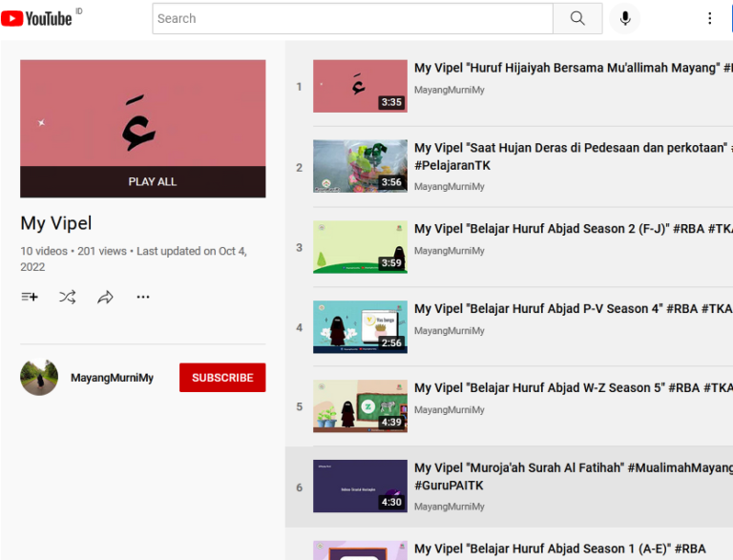Viewport: 733px width, 560px height.
Task: Open "Belajar Huruf Abjad Season 1 (A-E)" title
Action: coord(560,549)
